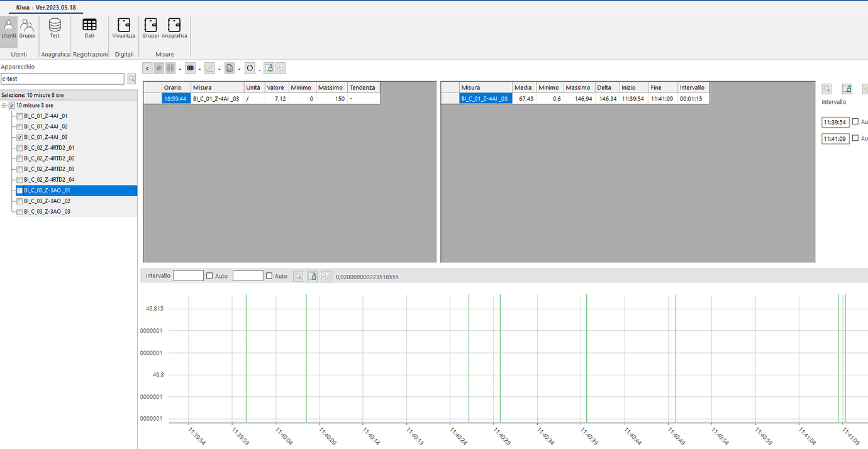The width and height of the screenshot is (868, 449).
Task: Select BI_C_03_Z-3AO _02 tree item
Action: (x=47, y=201)
